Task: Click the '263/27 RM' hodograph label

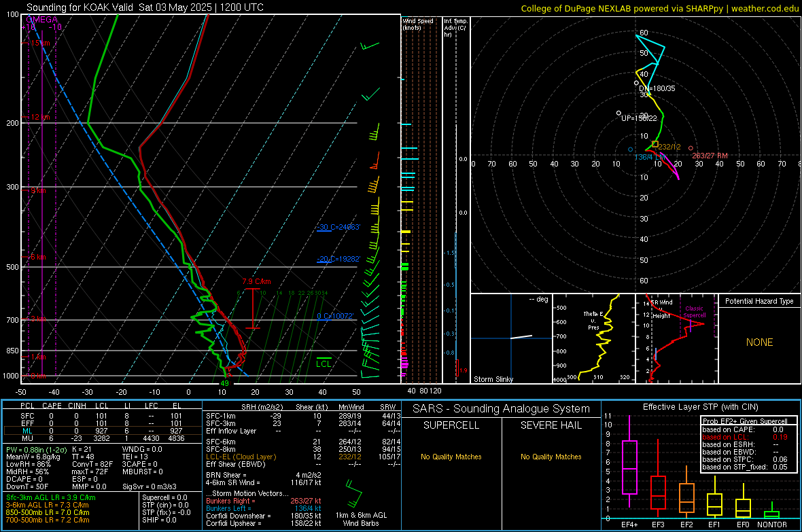Action: (710, 156)
